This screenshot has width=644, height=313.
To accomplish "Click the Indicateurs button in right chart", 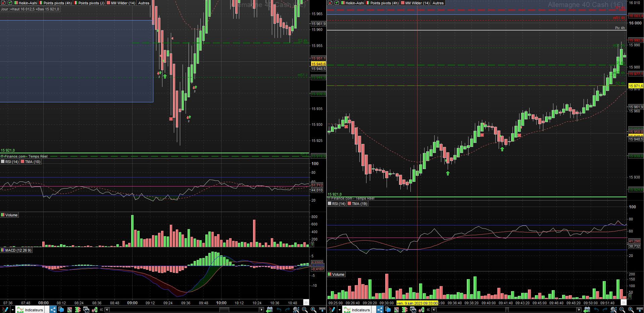I will point(357,310).
